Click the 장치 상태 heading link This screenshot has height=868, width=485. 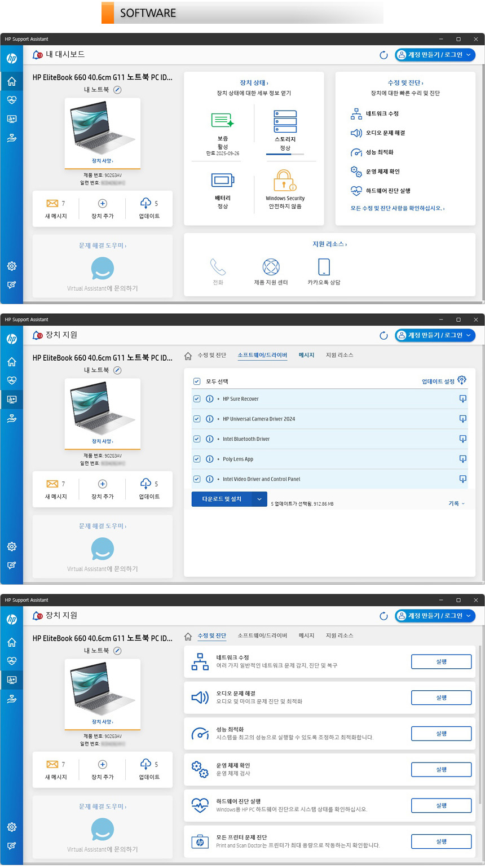coord(254,83)
